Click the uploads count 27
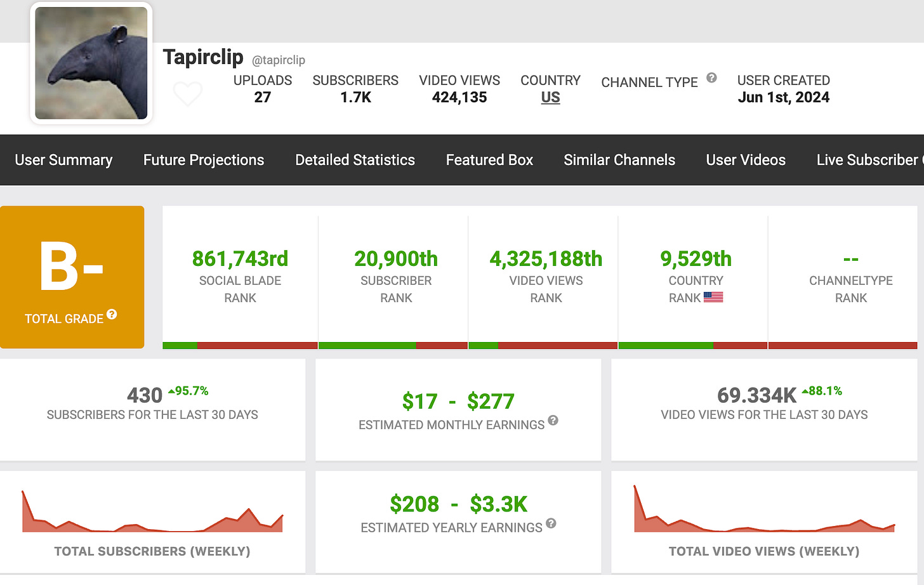Viewport: 924px width, 585px height. (263, 97)
